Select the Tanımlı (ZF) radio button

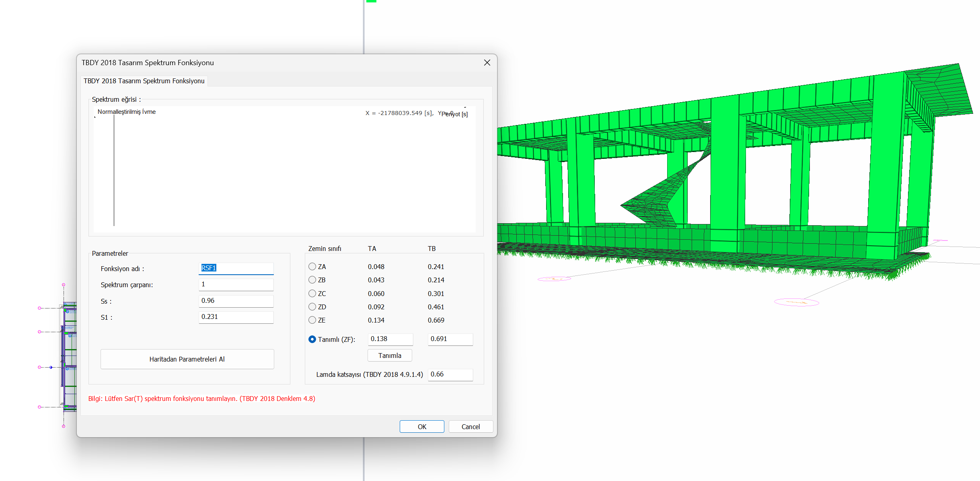(x=312, y=339)
